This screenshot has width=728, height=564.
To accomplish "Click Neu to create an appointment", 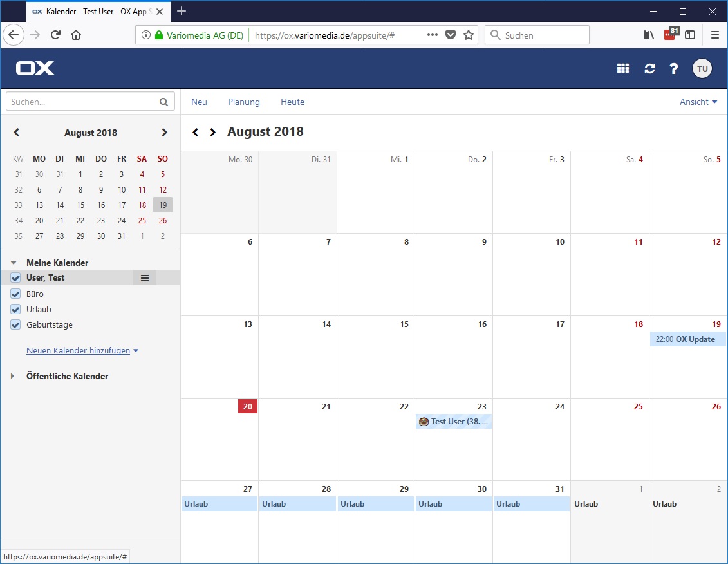I will click(x=199, y=102).
